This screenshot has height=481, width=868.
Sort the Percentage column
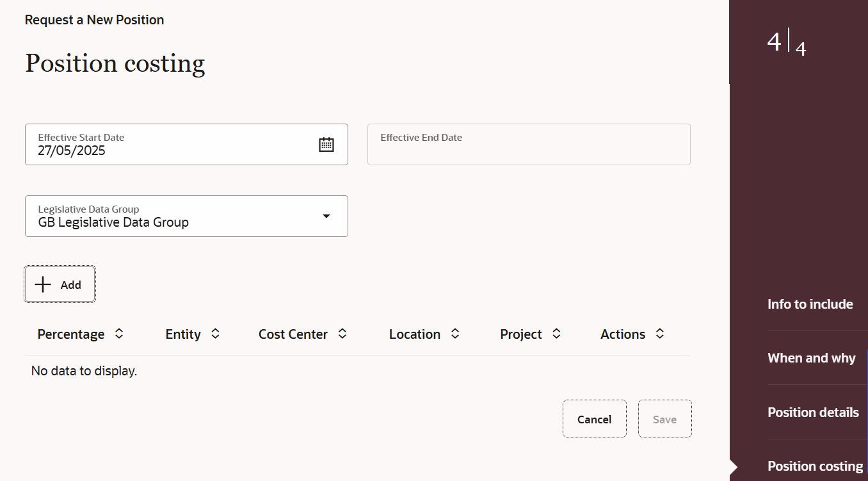119,334
